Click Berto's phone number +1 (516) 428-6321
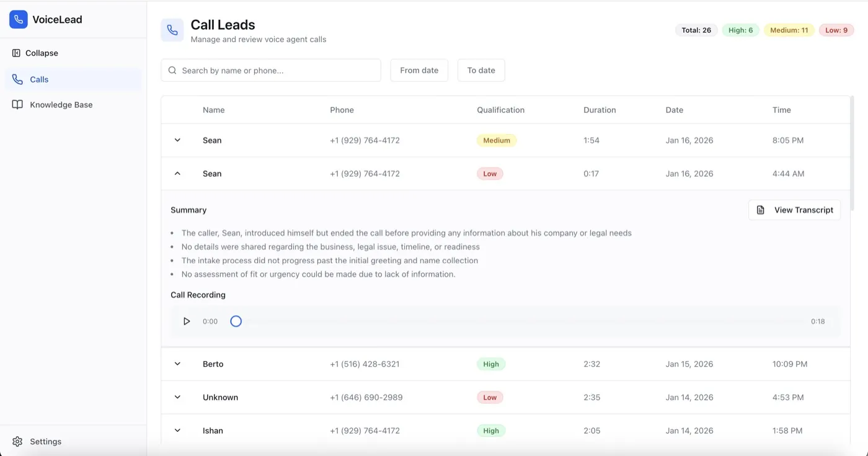This screenshot has height=456, width=868. [x=365, y=364]
